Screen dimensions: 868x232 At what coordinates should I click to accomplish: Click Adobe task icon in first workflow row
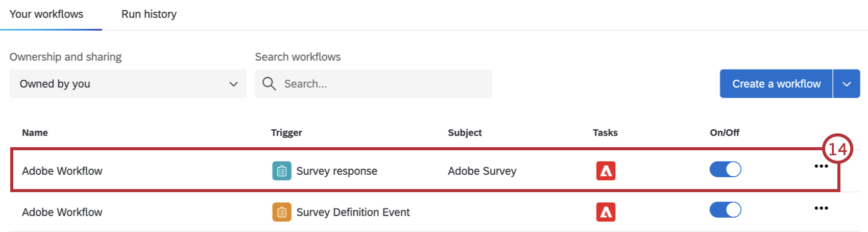point(606,171)
